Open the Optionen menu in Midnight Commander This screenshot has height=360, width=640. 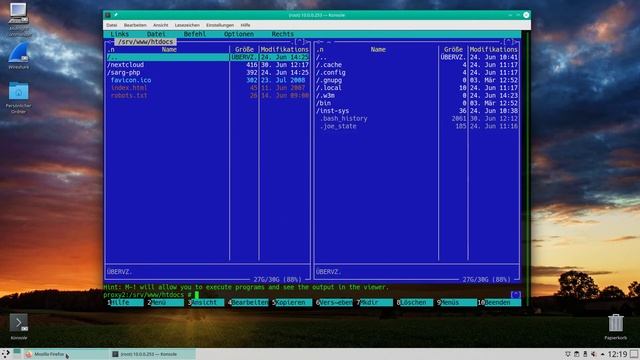click(239, 34)
